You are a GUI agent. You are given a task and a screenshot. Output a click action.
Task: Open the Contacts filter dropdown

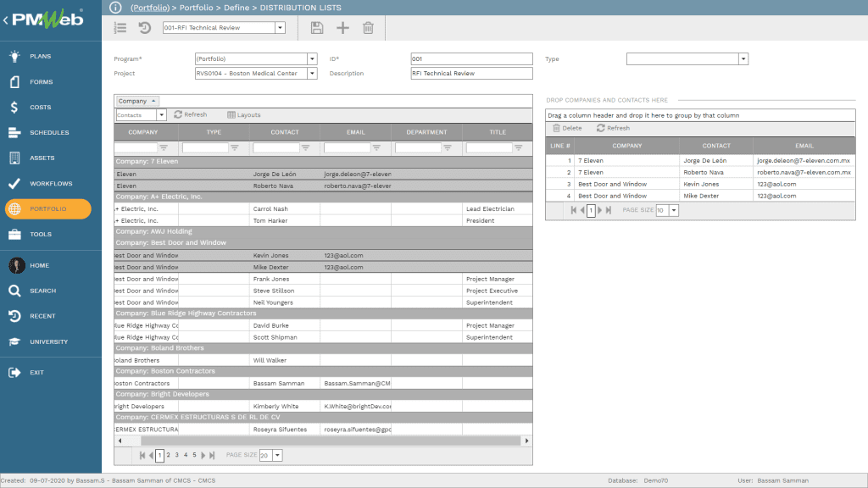coord(161,115)
